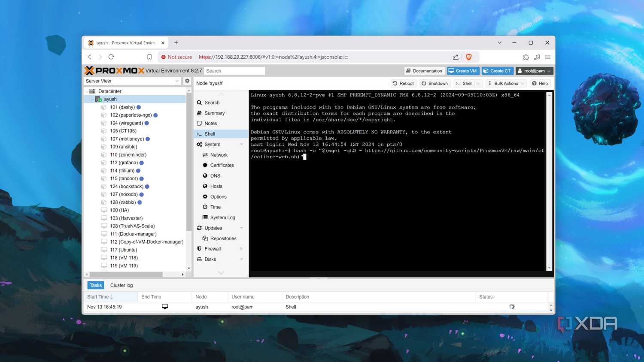This screenshot has height=362, width=644.
Task: Expand the Disks menu section
Action: 241,259
